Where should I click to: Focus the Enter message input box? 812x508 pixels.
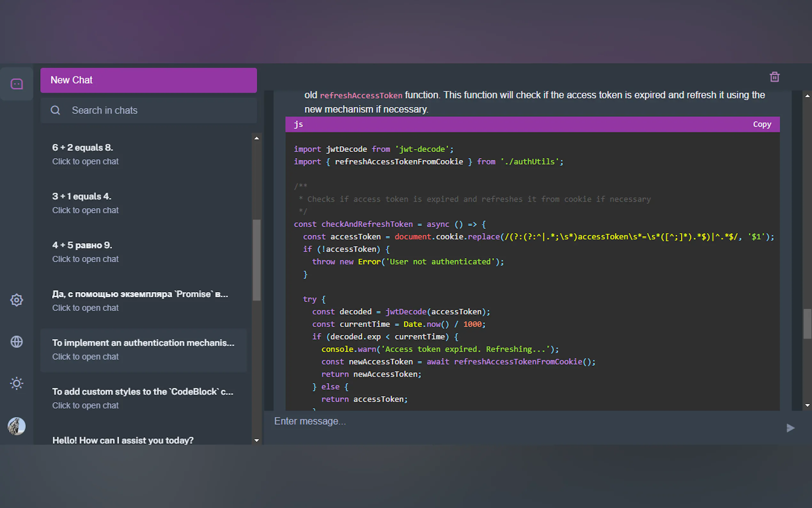click(524, 421)
